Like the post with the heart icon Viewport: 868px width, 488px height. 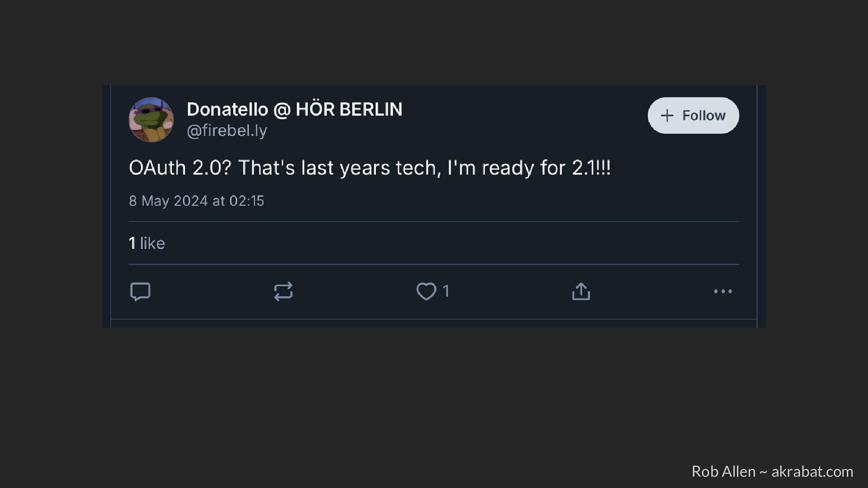(426, 291)
